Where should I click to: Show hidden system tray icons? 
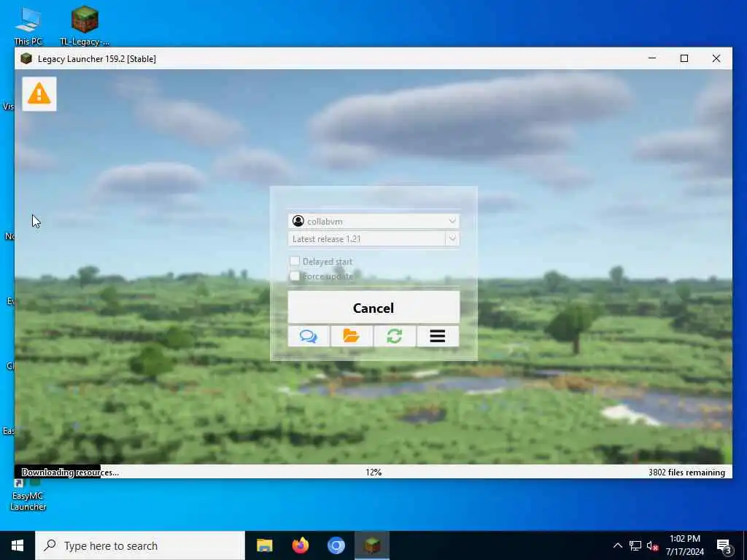617,545
